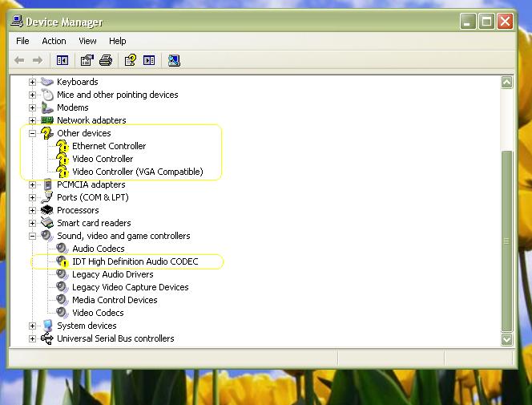Maximize the Device Manager window
This screenshot has height=405, width=532.
(486, 22)
